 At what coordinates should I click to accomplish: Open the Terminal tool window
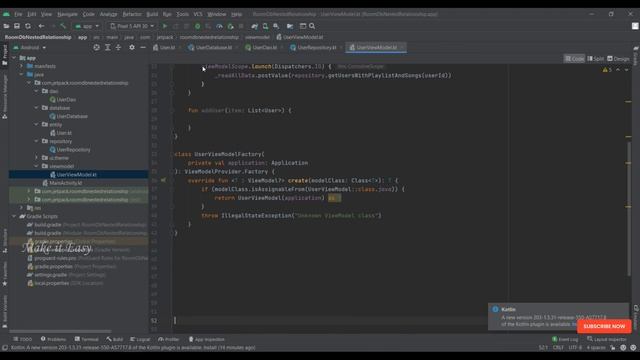click(87, 339)
